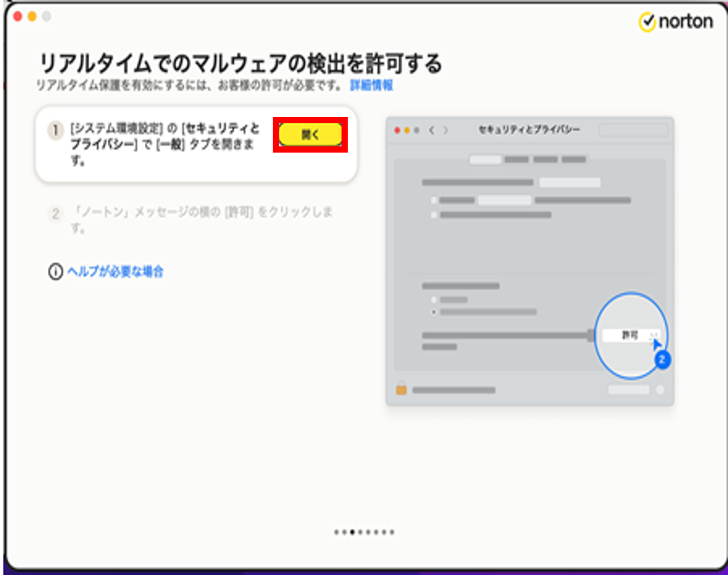Click the ヘルプが必要な場合 help link
Viewport: 728px width, 575px height.
click(x=115, y=272)
